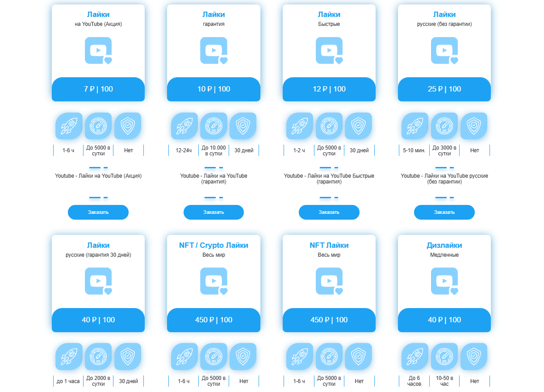Click the speedometer icon above До 3000 в сутки
This screenshot has width=544, height=392.
tap(444, 126)
